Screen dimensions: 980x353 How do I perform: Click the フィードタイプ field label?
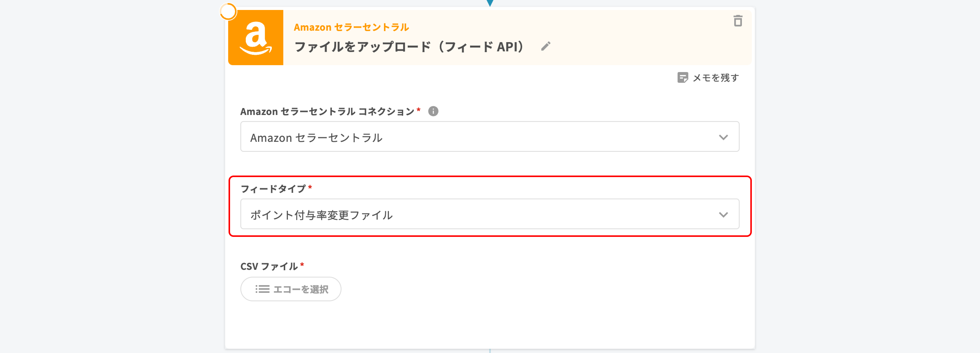[273, 189]
